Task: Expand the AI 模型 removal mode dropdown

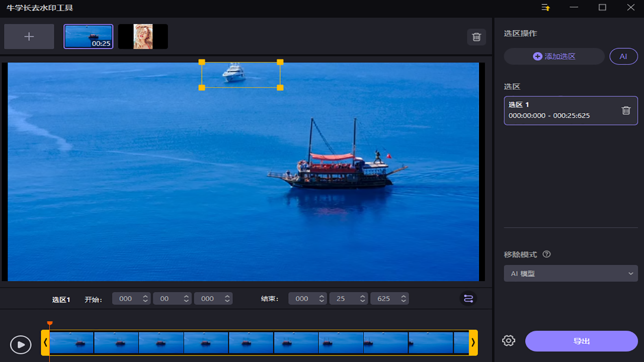Action: (571, 274)
